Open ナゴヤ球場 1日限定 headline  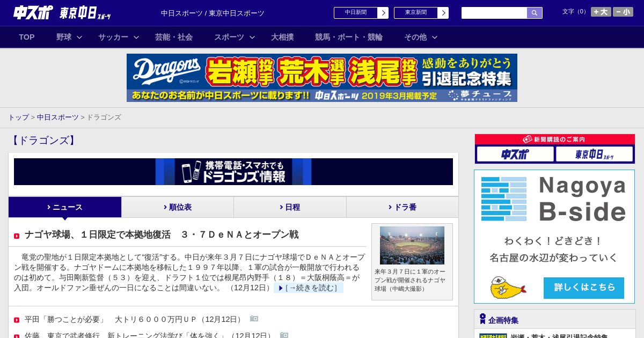[162, 234]
